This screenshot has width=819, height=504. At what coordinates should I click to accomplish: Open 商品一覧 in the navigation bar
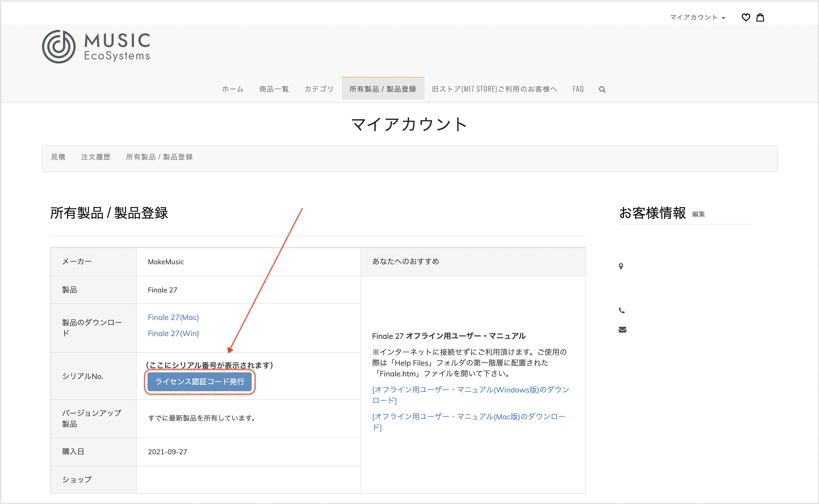(274, 89)
